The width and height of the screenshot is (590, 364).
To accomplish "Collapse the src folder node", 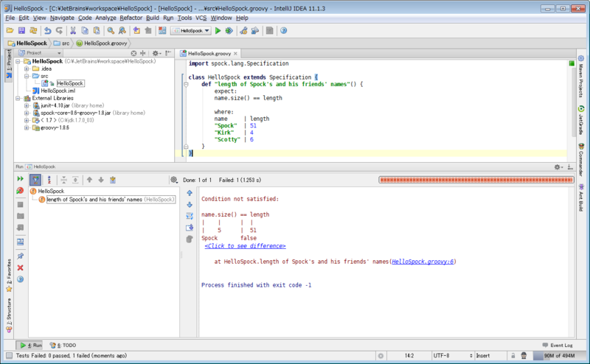I will (27, 76).
